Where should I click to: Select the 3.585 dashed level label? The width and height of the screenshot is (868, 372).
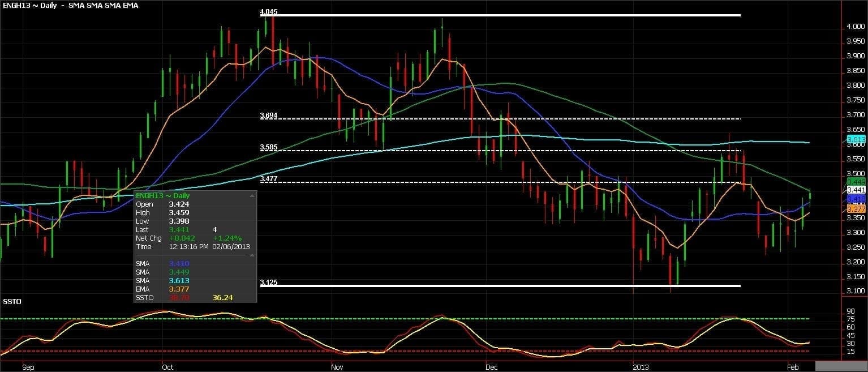tap(269, 147)
